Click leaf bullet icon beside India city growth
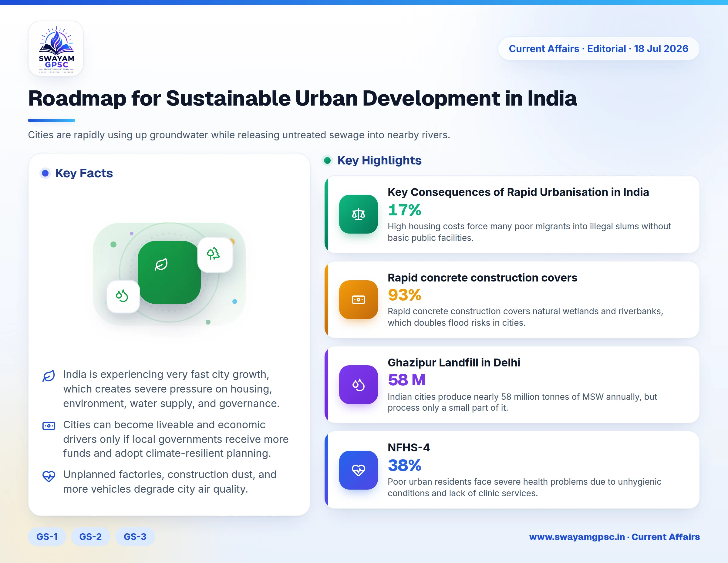This screenshot has height=563, width=728. pos(49,376)
